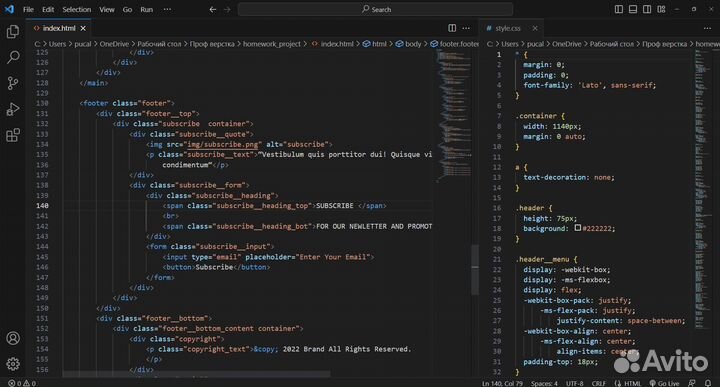Open the index.html breadcrumb item
Image resolution: width=720 pixels, height=387 pixels.
[x=333, y=44]
